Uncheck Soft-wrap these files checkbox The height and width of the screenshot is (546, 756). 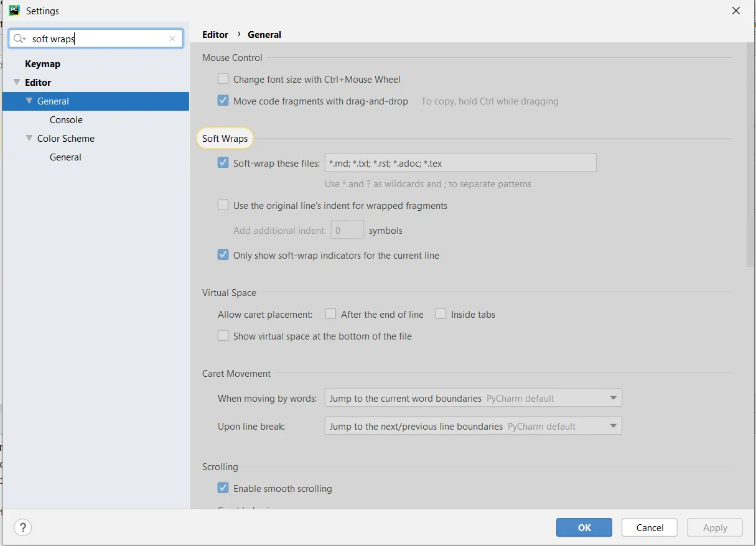223,163
